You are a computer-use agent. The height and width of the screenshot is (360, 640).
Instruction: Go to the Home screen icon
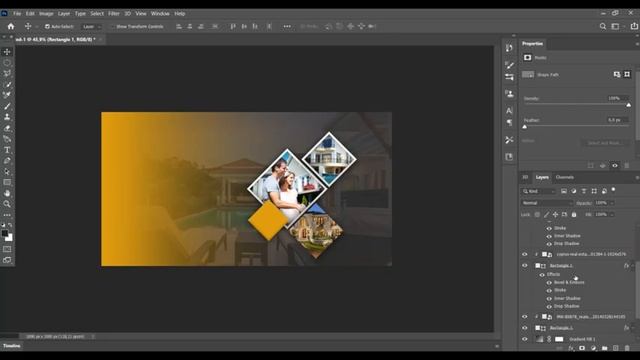click(11, 27)
